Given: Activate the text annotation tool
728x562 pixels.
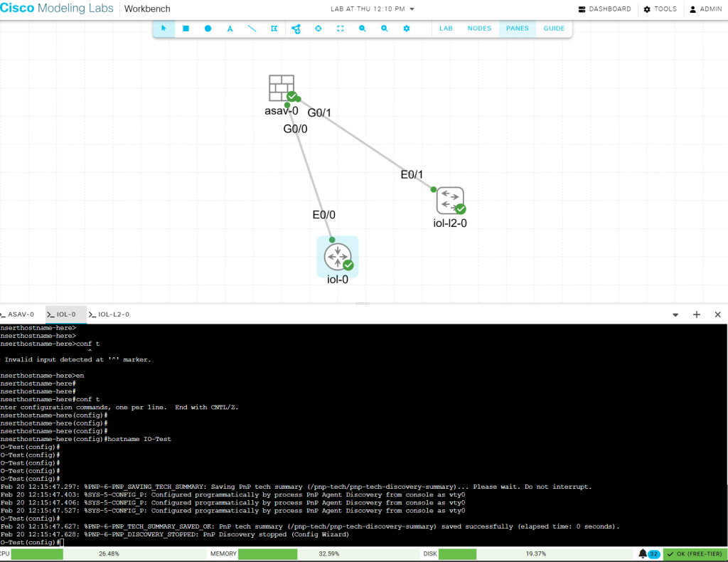Looking at the screenshot, I should pyautogui.click(x=230, y=28).
